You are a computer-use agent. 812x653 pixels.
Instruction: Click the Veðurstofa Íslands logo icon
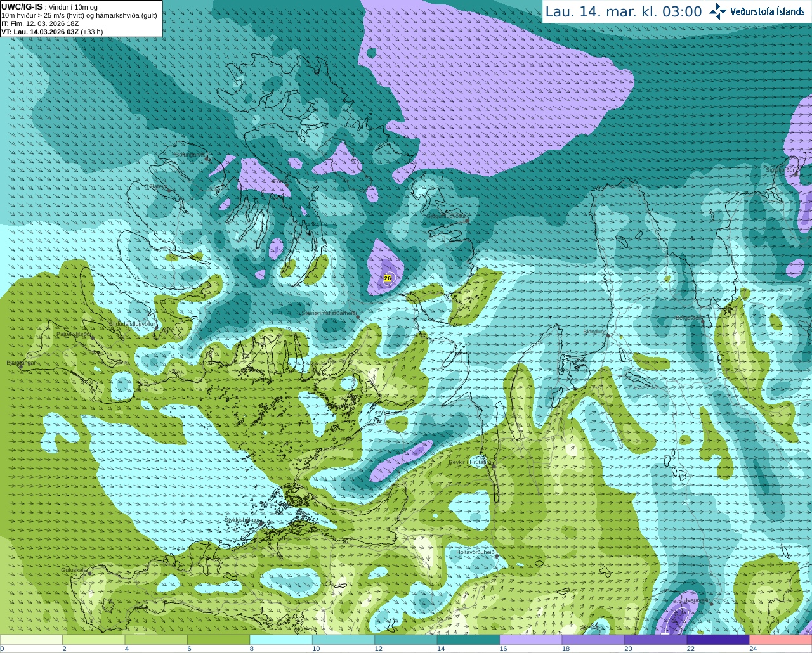click(718, 11)
